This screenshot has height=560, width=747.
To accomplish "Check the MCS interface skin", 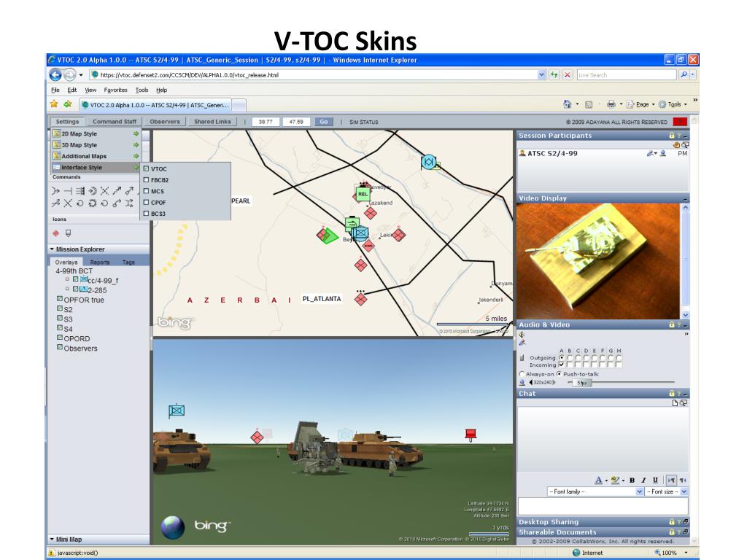I will 146,191.
